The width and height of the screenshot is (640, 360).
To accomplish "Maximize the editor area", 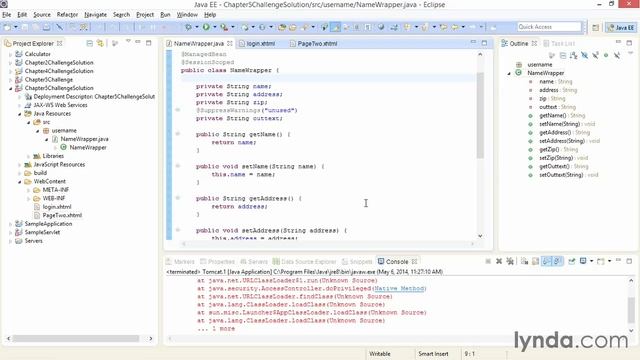I will [x=484, y=42].
